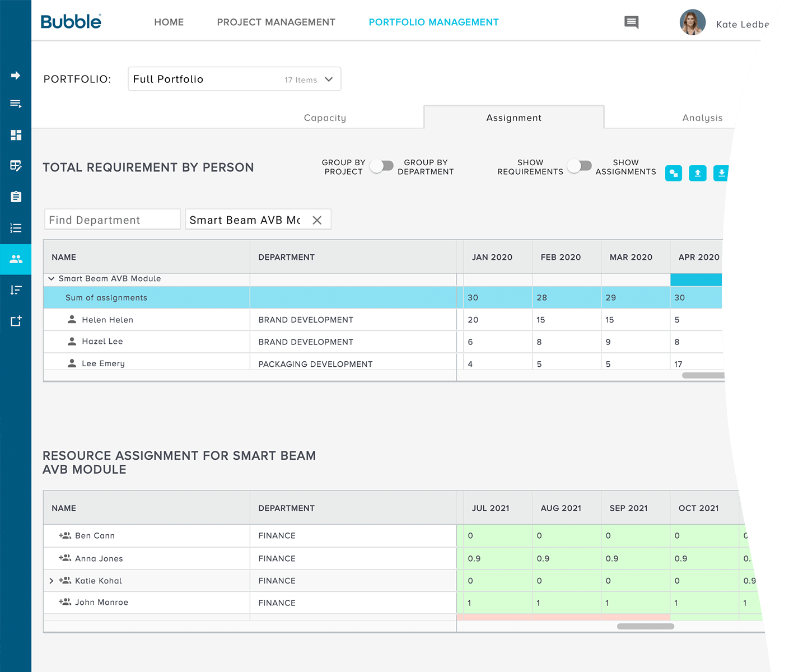The height and width of the screenshot is (672, 803).
Task: Click the upload button icon
Action: point(697,174)
